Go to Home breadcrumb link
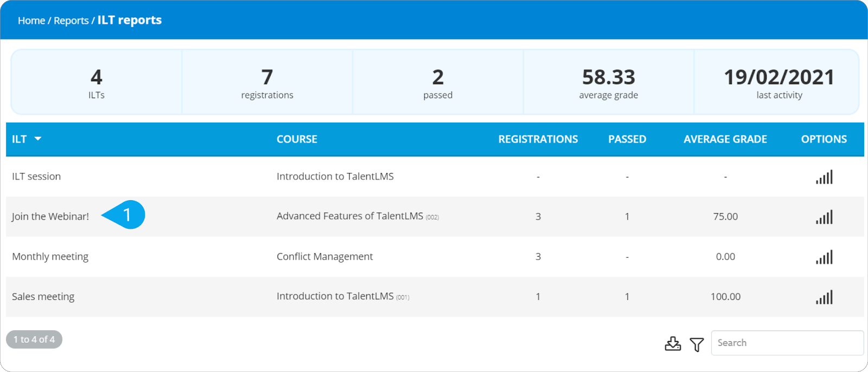The width and height of the screenshot is (868, 372). click(x=31, y=21)
